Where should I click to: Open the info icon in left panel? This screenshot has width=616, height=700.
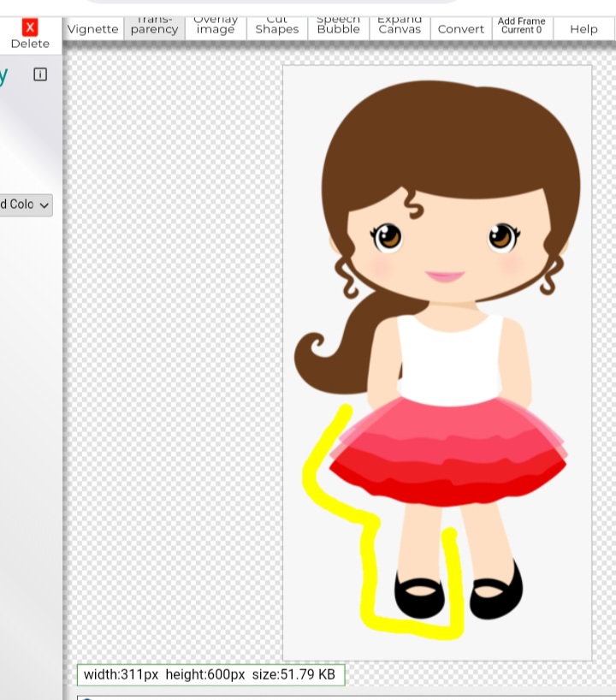(x=40, y=74)
